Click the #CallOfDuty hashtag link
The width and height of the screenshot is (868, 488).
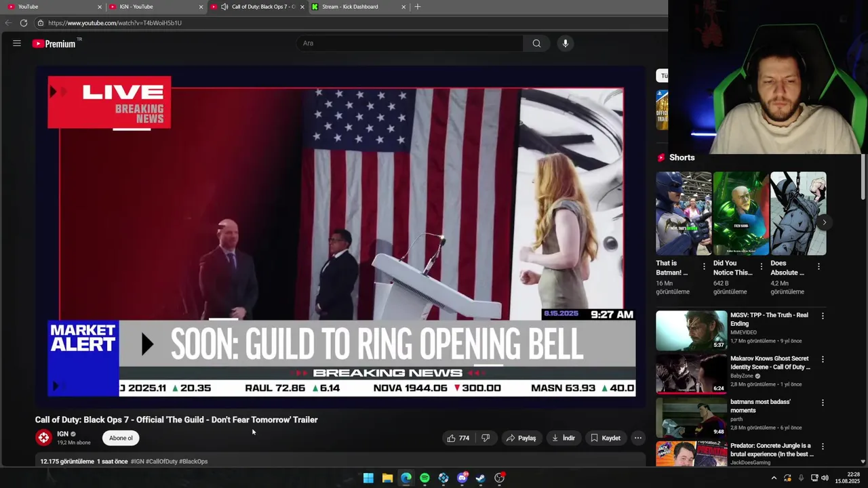[161, 462]
